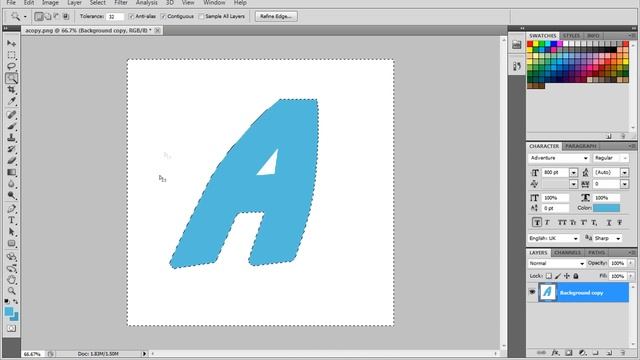Toggle Underline in Character panel
Image resolution: width=640 pixels, height=360 pixels.
point(609,222)
